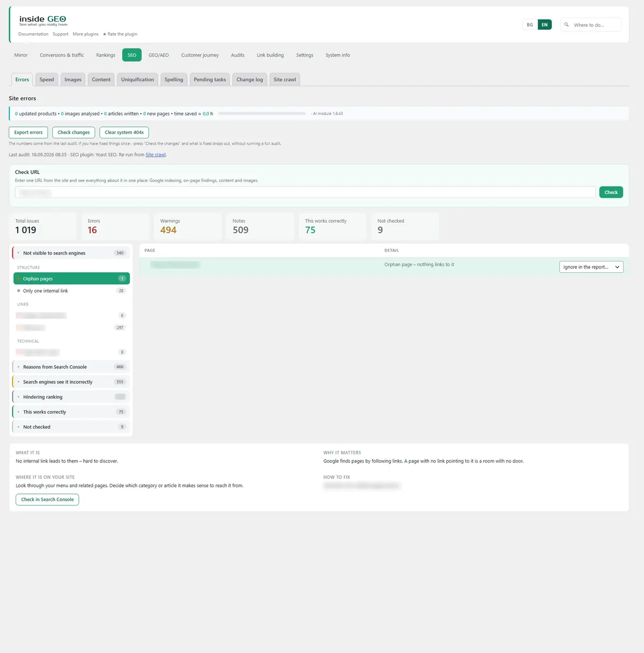
Task: Open the Rankings section
Action: [x=106, y=55]
